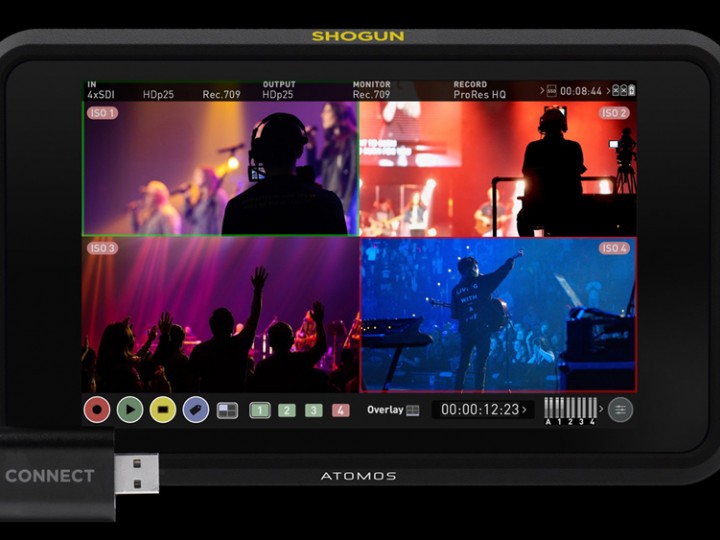Select red camera input 4 button
This screenshot has height=540, width=720.
(x=341, y=410)
